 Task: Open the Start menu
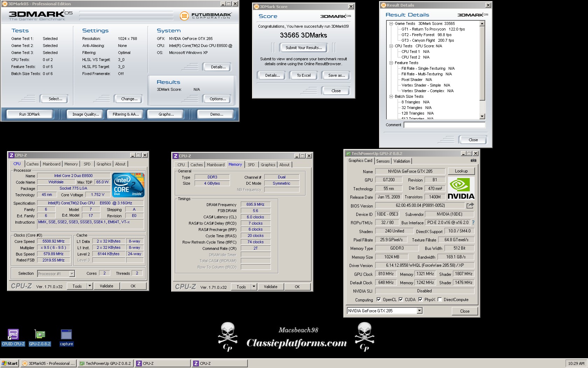[x=10, y=363]
